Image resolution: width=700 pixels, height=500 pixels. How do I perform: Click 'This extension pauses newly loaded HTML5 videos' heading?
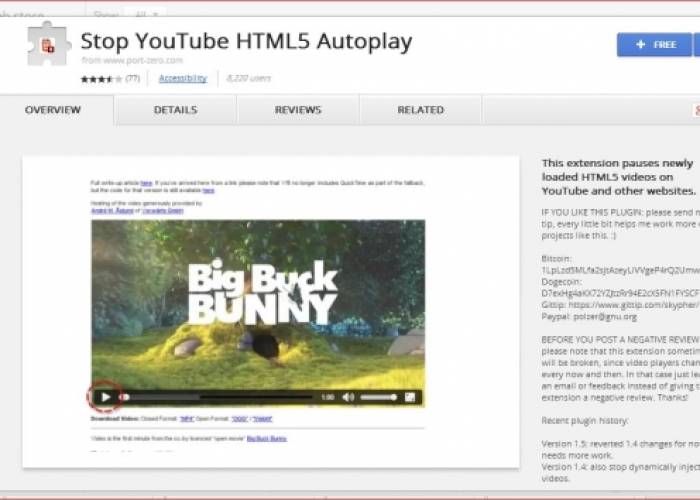point(619,177)
